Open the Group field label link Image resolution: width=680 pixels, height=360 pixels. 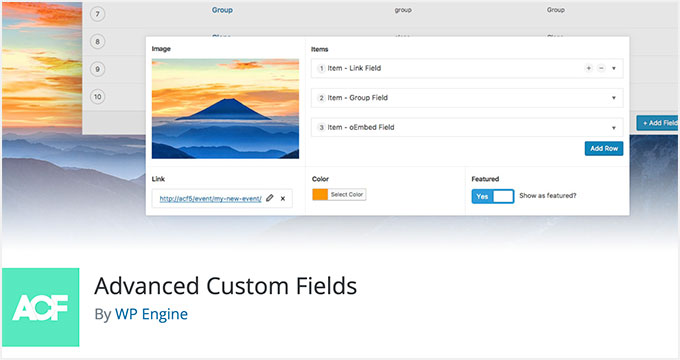tap(222, 10)
